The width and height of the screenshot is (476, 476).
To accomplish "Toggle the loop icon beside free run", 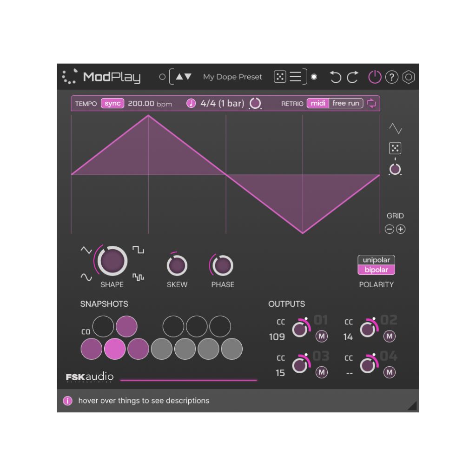I will click(371, 103).
